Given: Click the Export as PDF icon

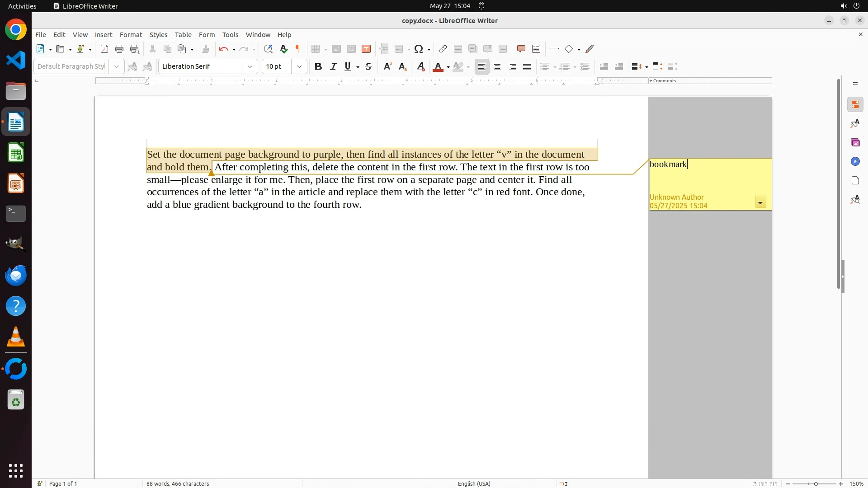Looking at the screenshot, I should [104, 49].
